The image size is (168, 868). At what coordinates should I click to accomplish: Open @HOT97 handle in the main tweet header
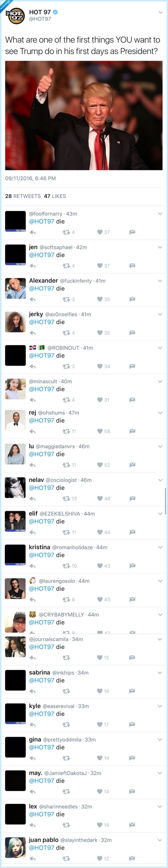[x=40, y=19]
